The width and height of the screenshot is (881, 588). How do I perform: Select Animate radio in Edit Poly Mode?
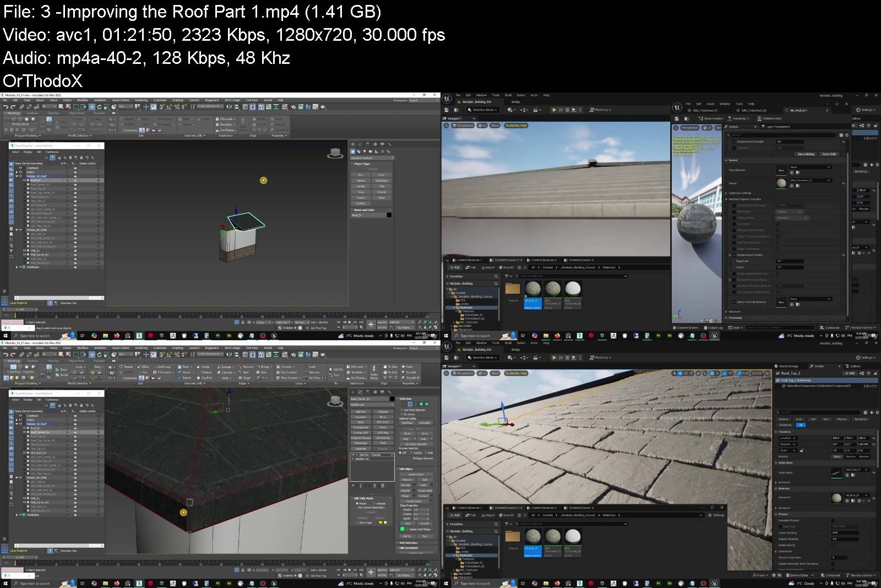pyautogui.click(x=374, y=503)
